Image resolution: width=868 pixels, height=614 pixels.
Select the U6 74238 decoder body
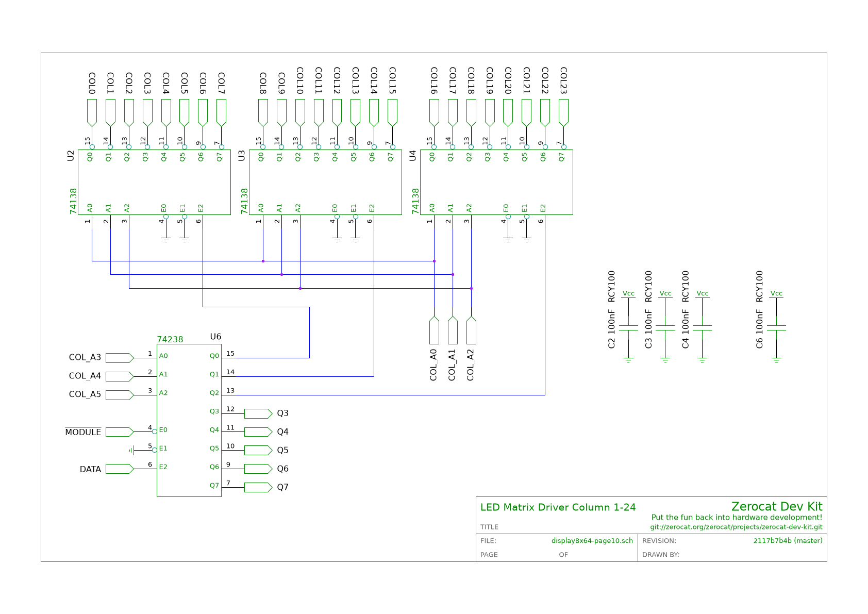(189, 421)
